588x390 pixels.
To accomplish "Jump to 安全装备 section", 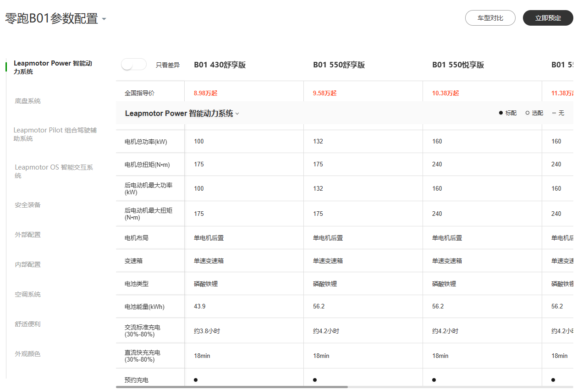I will click(27, 205).
